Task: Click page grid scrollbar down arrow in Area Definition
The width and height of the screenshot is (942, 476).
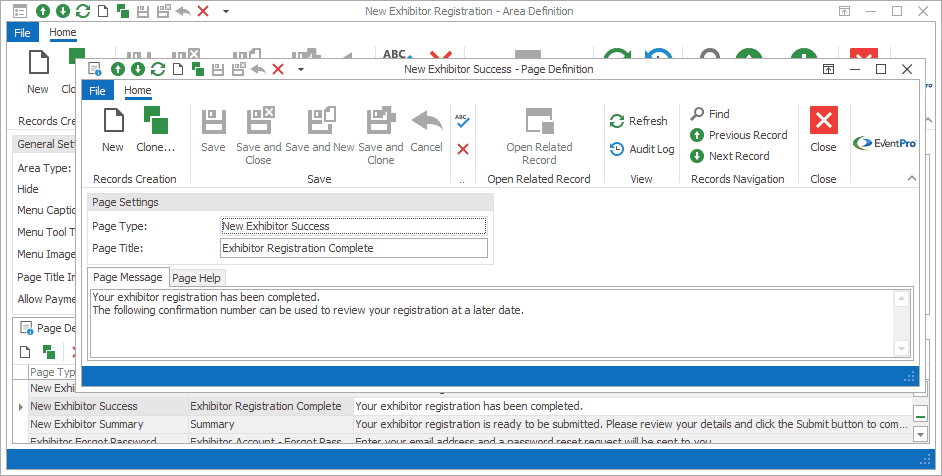Action: [920, 433]
